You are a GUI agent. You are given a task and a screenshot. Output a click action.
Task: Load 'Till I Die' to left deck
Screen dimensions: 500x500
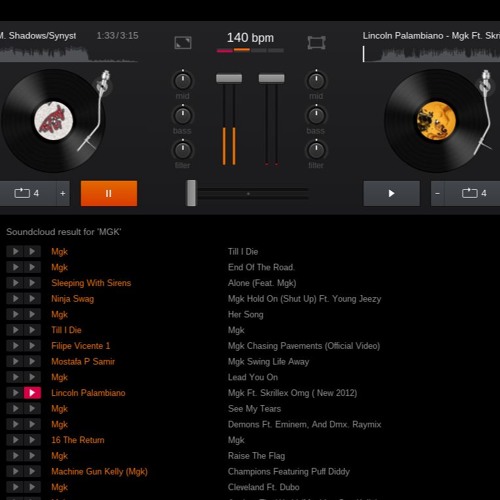15,251
